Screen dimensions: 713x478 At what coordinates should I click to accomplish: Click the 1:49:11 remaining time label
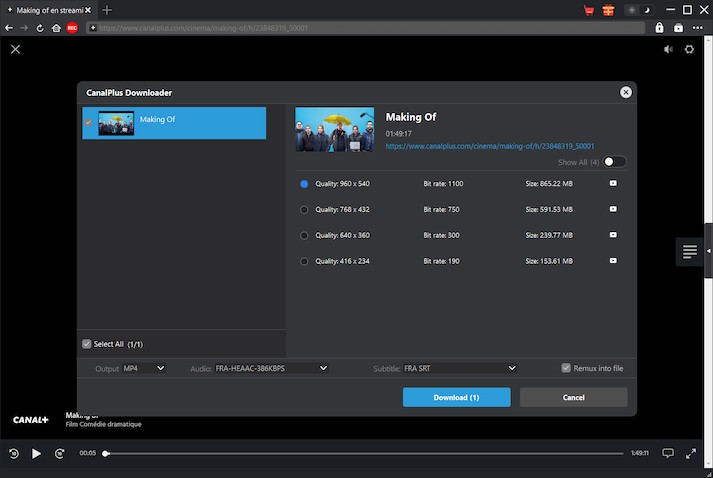pos(639,453)
